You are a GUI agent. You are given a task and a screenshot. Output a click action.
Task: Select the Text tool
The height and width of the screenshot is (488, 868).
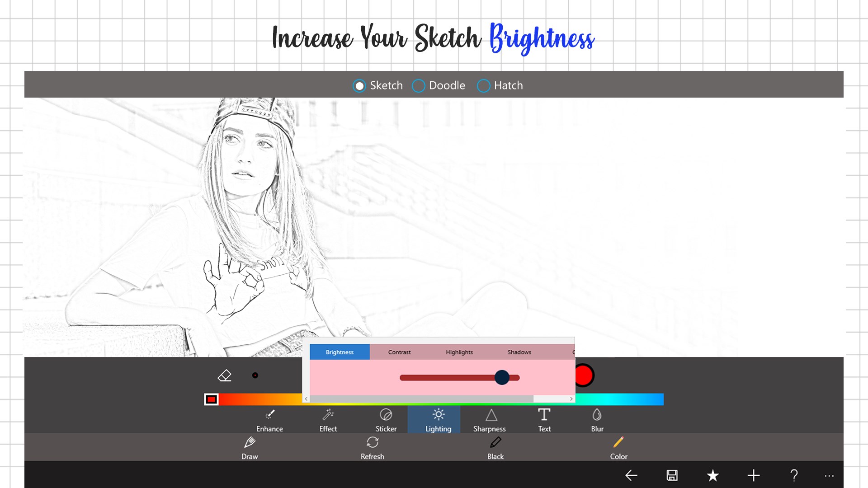544,420
